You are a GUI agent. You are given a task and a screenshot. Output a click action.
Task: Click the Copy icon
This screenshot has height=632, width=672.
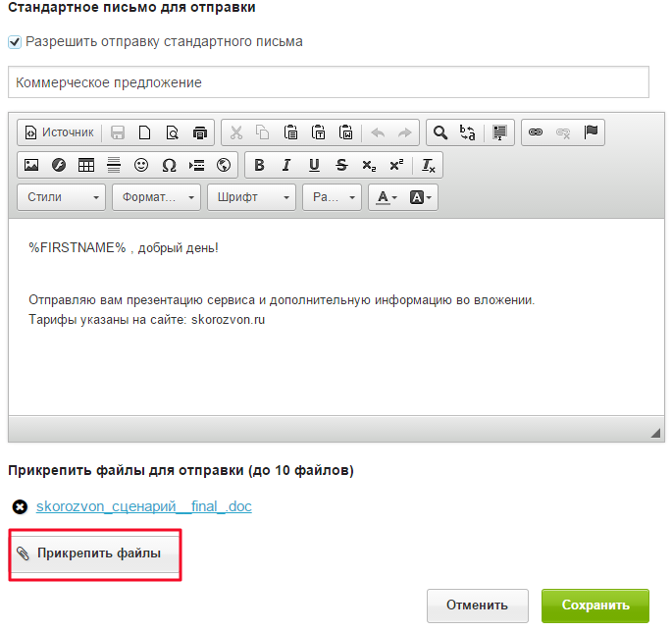[263, 132]
